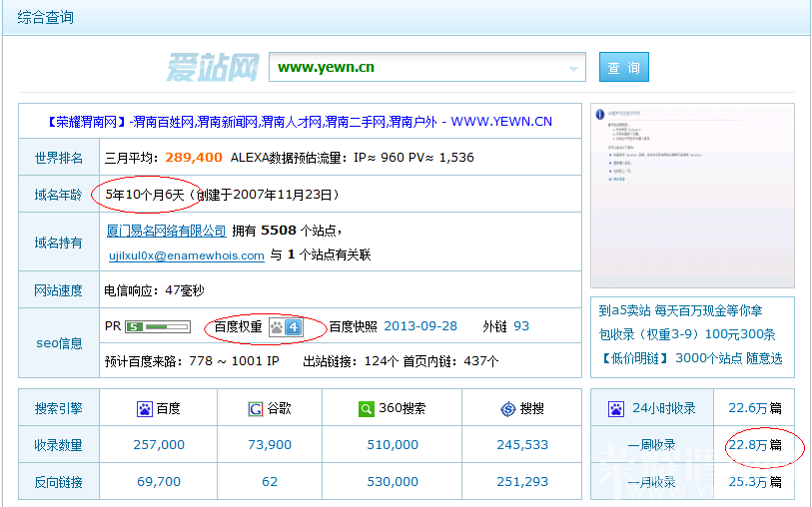The width and height of the screenshot is (812, 507).
Task: Click the 域名持有 row label
Action: [59, 243]
